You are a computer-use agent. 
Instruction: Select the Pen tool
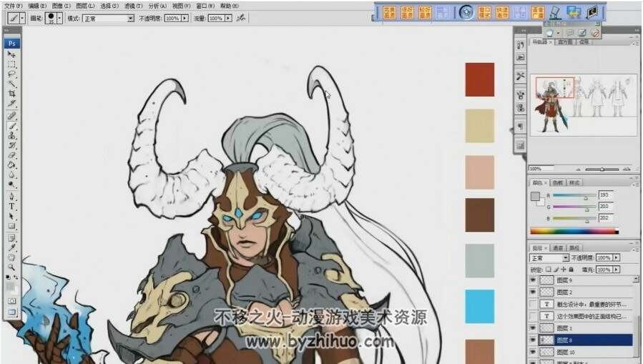(11, 197)
